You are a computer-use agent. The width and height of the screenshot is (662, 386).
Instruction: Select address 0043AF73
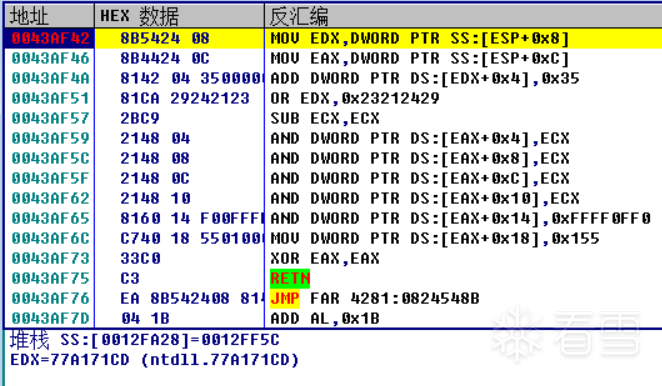click(50, 258)
